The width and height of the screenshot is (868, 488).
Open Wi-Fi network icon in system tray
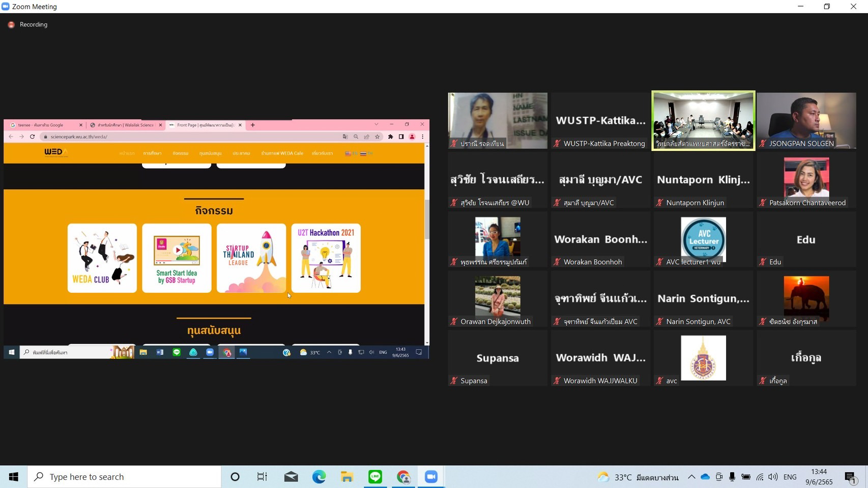[760, 477]
